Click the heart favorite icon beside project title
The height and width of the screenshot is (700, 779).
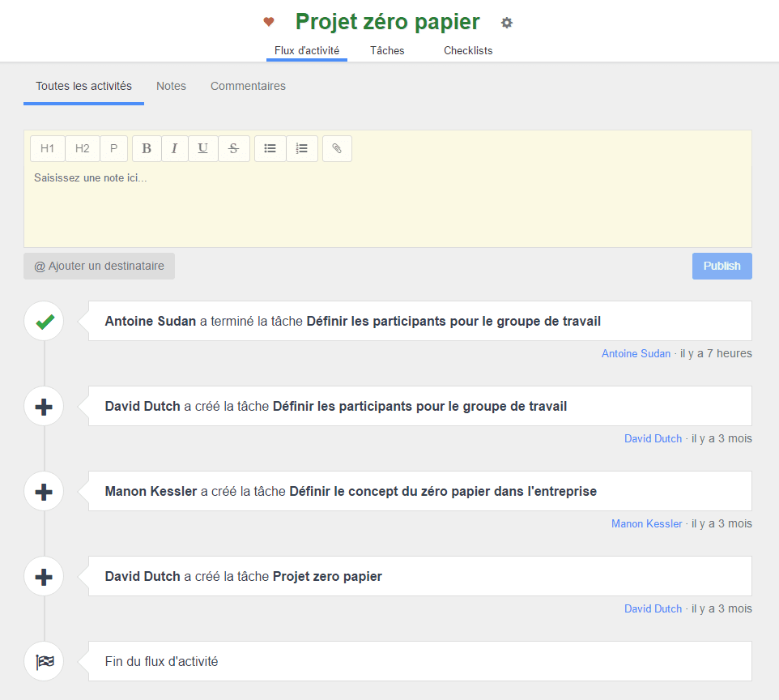point(269,22)
